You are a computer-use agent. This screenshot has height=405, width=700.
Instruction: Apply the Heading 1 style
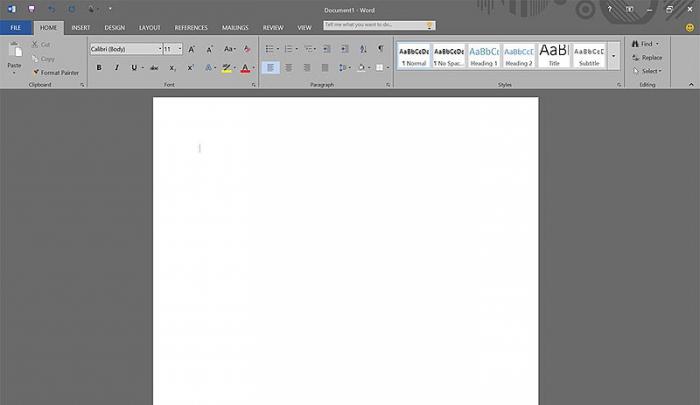(483, 54)
